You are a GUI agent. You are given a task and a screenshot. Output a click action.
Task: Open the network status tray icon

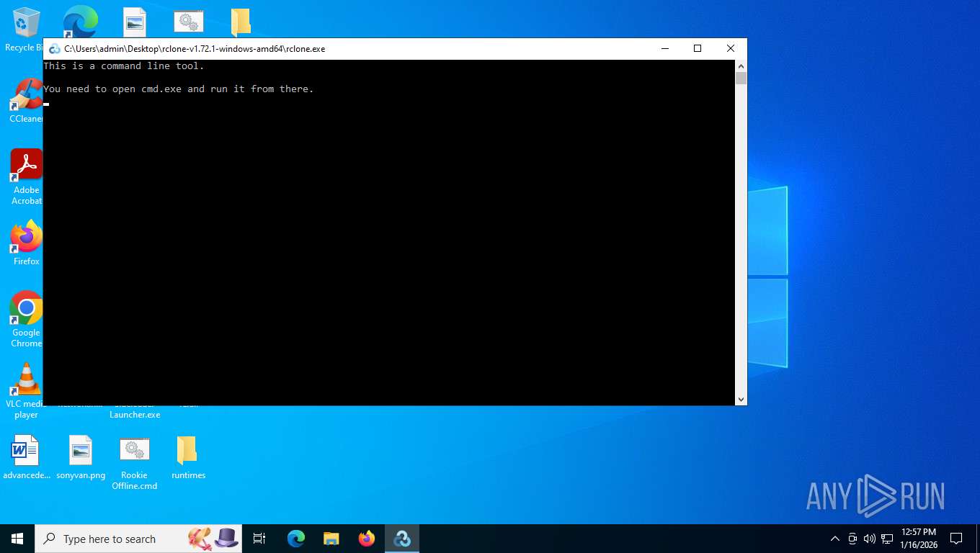(886, 539)
